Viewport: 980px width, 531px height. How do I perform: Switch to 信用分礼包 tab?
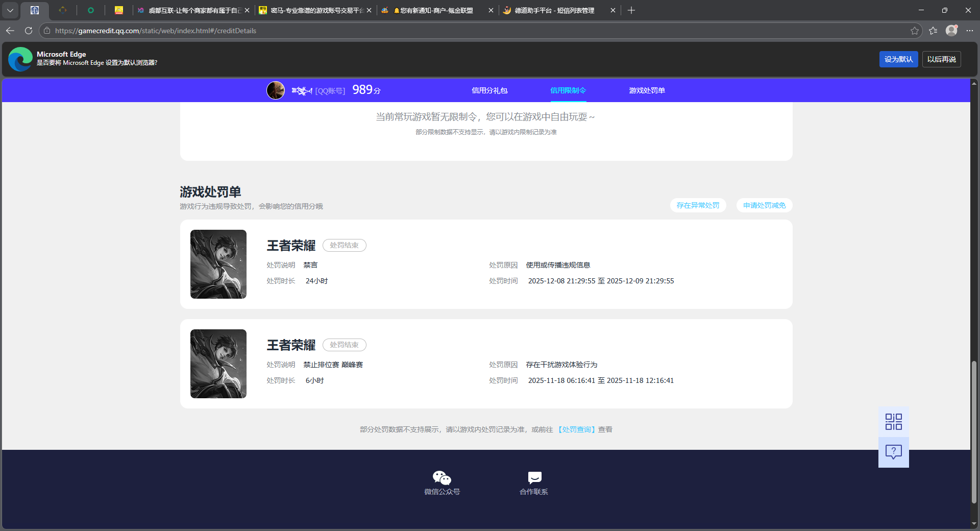point(489,90)
